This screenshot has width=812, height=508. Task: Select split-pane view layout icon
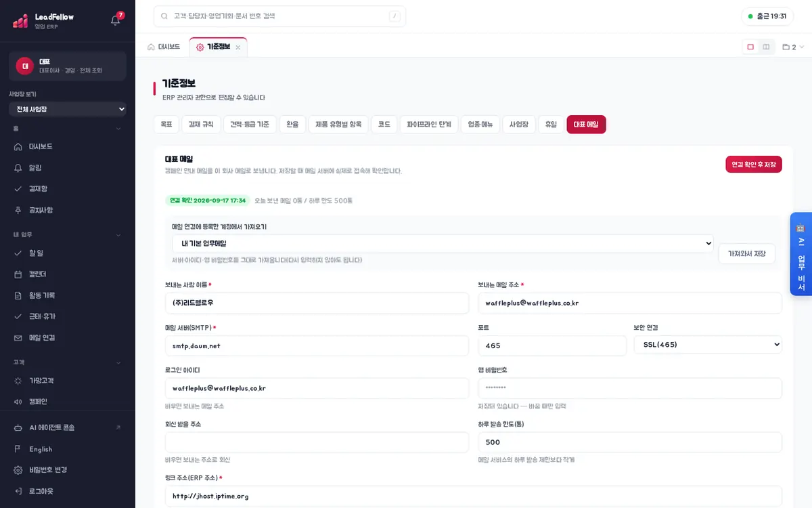click(x=766, y=47)
